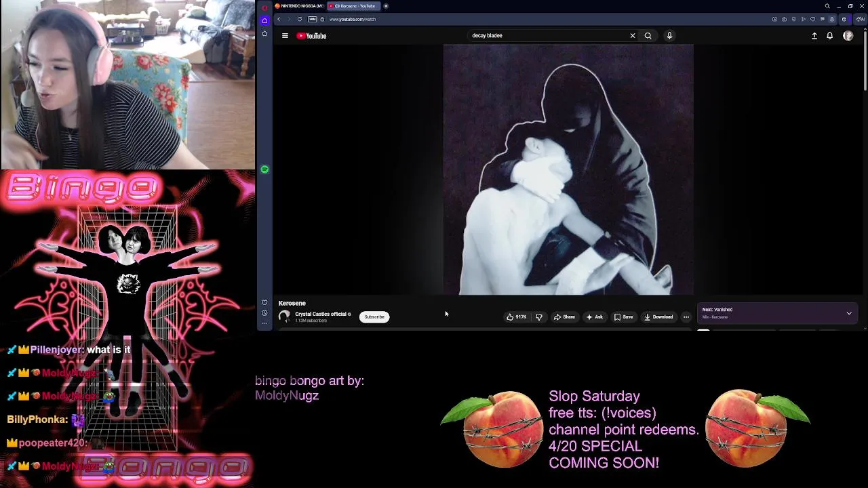Click the BillyPhonka chat username

click(37, 420)
